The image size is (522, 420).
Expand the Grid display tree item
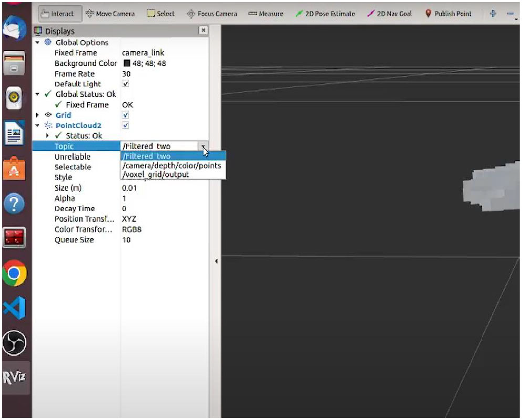[37, 115]
